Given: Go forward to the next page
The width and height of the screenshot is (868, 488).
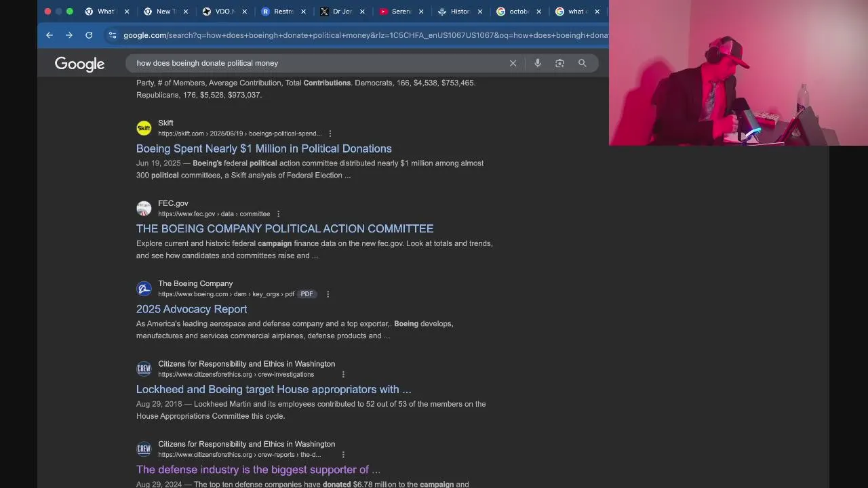Looking at the screenshot, I should pyautogui.click(x=69, y=35).
